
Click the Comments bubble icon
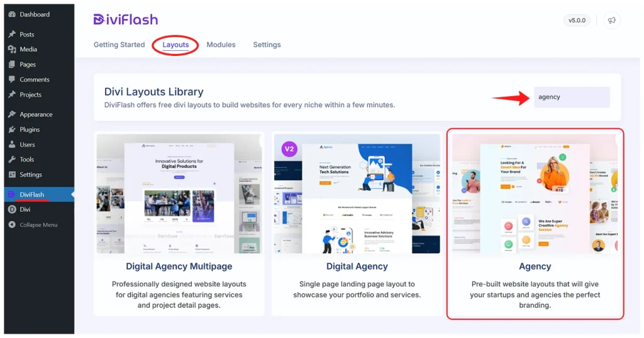[x=12, y=79]
